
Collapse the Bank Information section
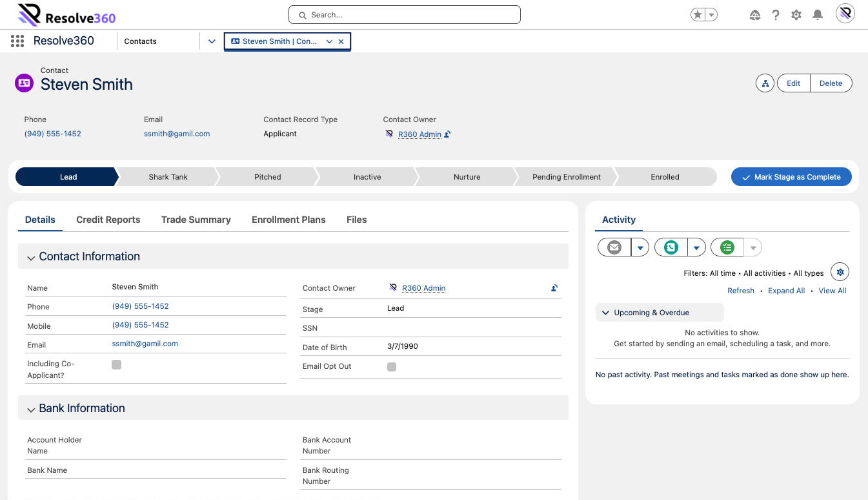point(31,409)
